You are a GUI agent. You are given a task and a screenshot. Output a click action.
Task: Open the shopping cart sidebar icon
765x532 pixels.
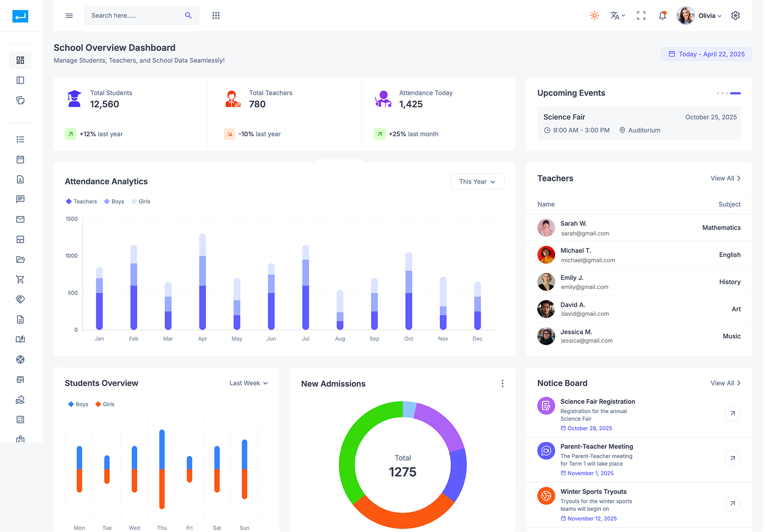click(x=20, y=279)
